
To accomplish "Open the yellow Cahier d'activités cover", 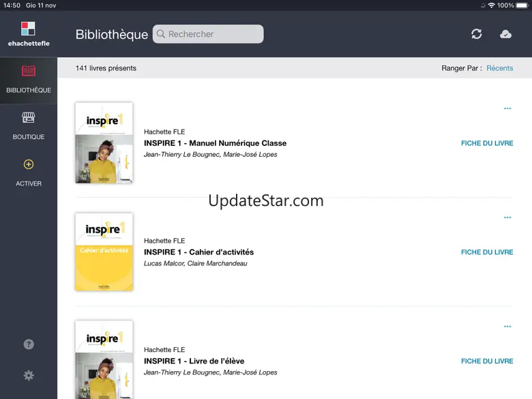I will [x=104, y=252].
